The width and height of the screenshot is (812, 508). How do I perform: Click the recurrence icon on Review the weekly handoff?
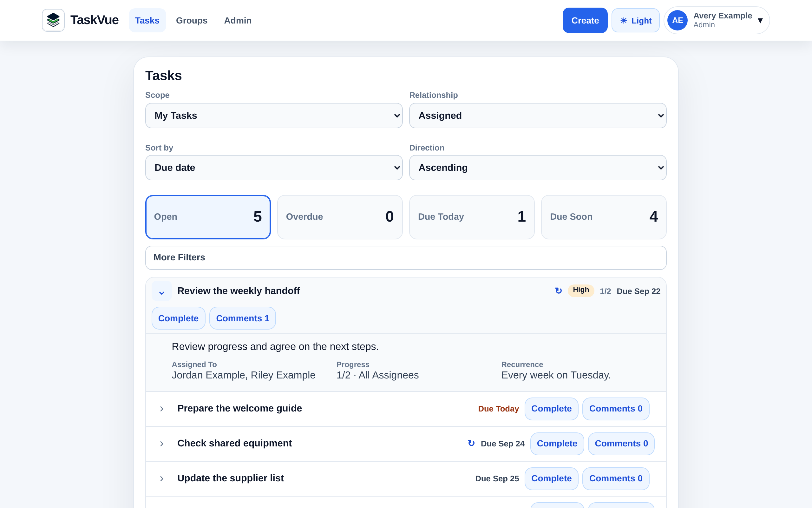point(558,291)
